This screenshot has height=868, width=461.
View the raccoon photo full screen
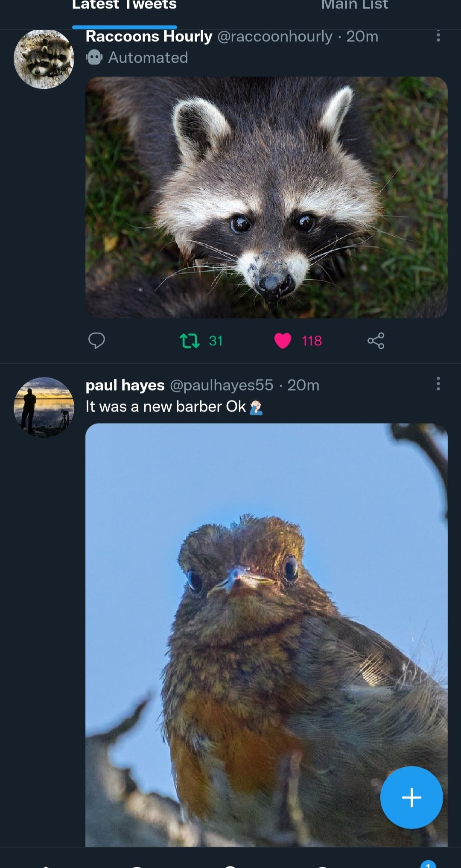[x=266, y=197]
